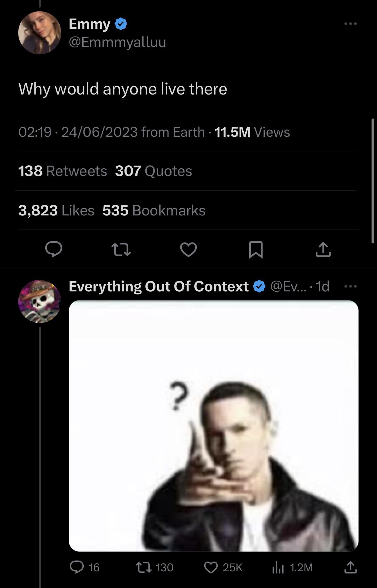
Task: Open Emmy's profile picture
Action: [x=40, y=33]
